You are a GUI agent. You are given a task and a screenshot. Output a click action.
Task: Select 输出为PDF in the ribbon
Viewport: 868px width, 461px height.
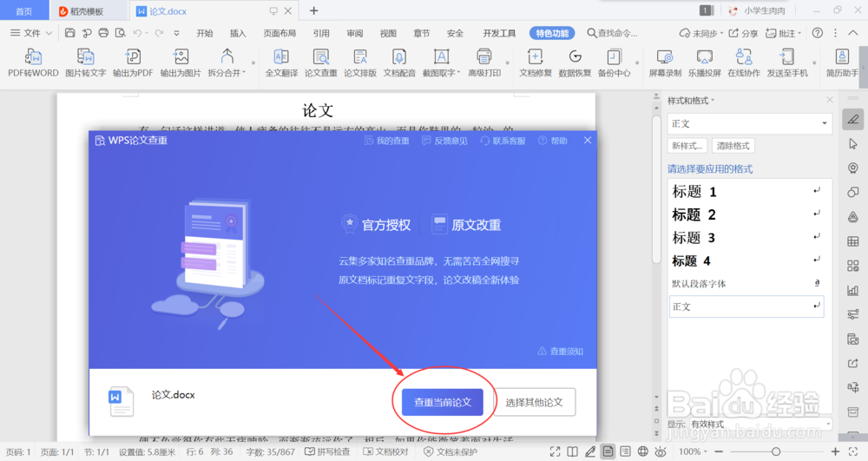[x=133, y=63]
